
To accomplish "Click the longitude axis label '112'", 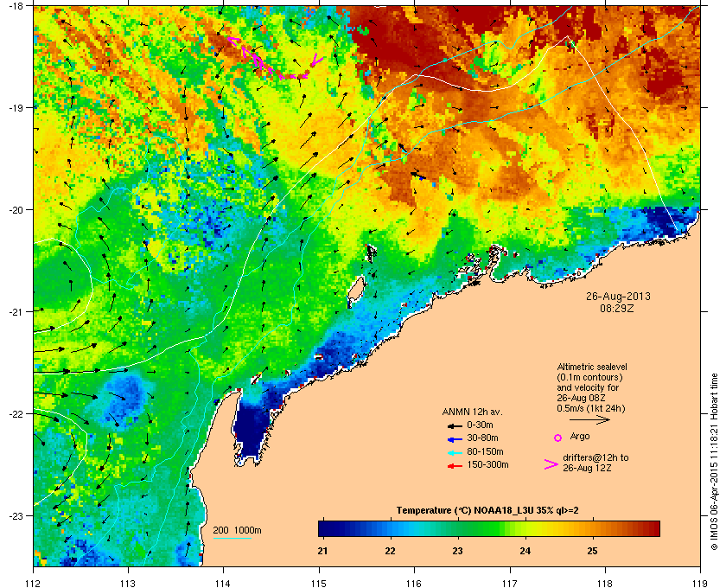I will point(34,584).
